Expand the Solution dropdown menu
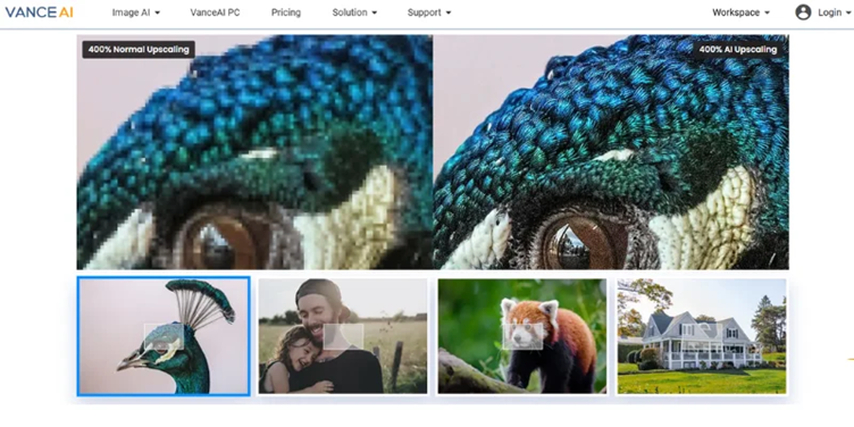The image size is (854, 427). point(355,13)
